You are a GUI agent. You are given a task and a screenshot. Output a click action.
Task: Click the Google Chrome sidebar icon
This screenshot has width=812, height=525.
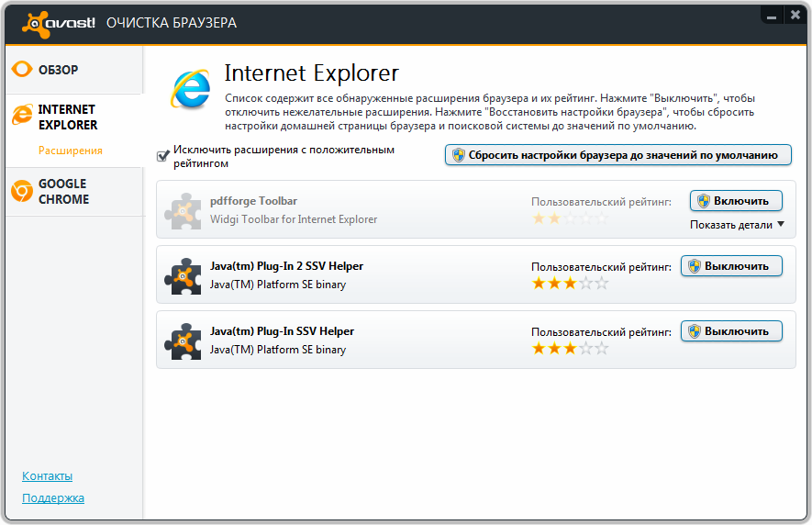(21, 191)
